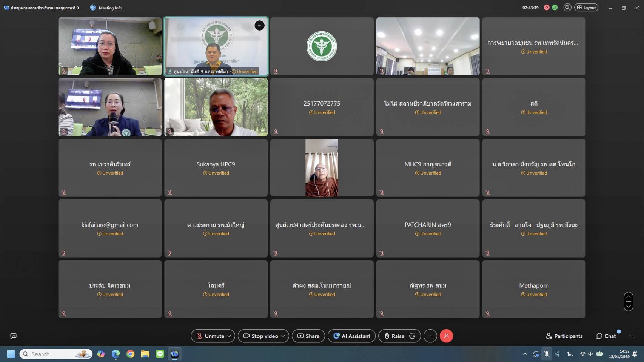Image resolution: width=644 pixels, height=362 pixels.
Task: Toggle the Raise hand button
Action: coord(394,336)
